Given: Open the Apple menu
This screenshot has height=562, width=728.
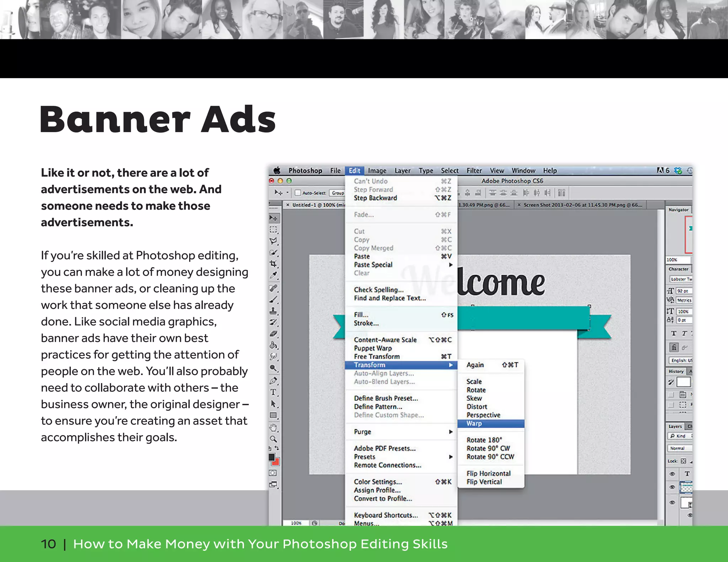Looking at the screenshot, I should tap(277, 171).
